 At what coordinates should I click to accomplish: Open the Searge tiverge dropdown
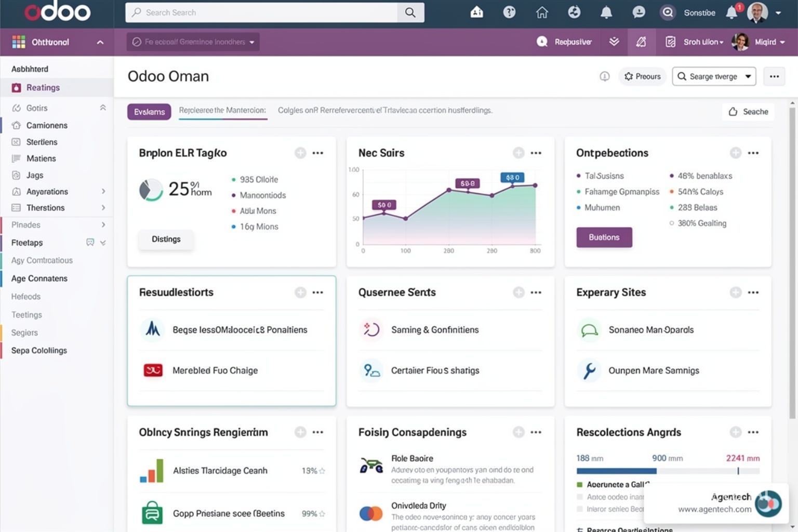(714, 76)
